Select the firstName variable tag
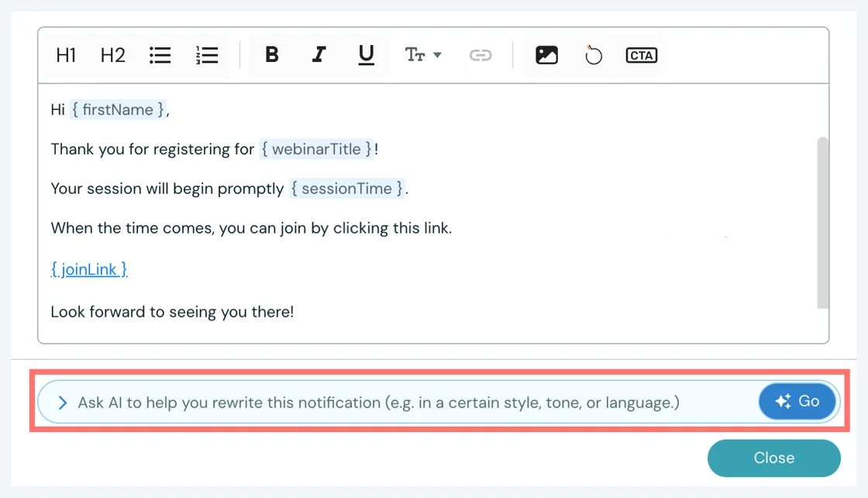The height and width of the screenshot is (498, 868). click(118, 109)
